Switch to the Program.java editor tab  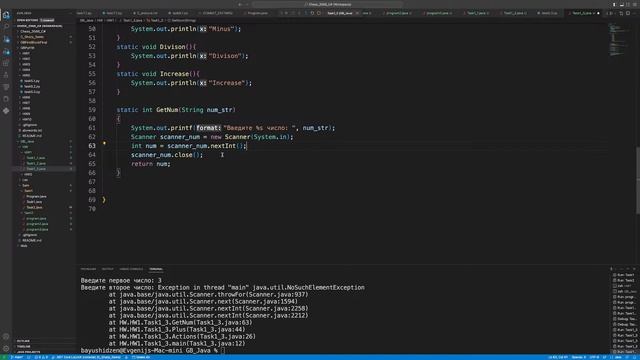[x=258, y=13]
